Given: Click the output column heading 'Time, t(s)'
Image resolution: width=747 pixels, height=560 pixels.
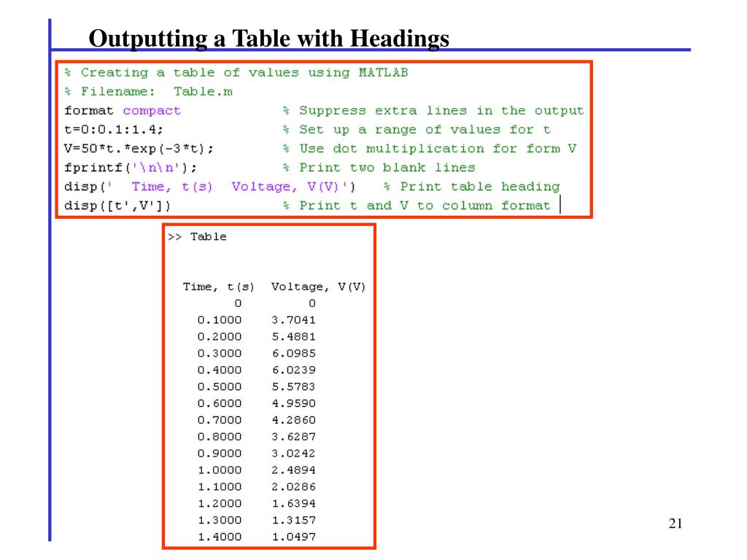Looking at the screenshot, I should pyautogui.click(x=219, y=287).
